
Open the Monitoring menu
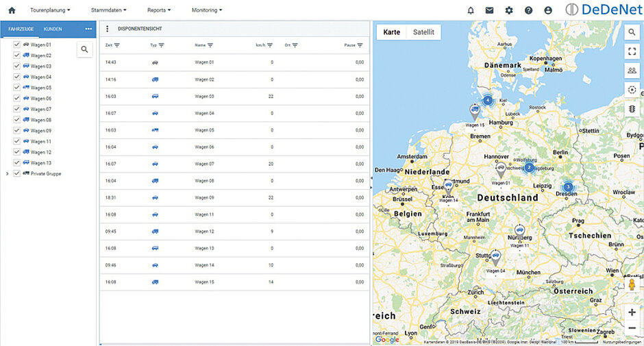[206, 10]
